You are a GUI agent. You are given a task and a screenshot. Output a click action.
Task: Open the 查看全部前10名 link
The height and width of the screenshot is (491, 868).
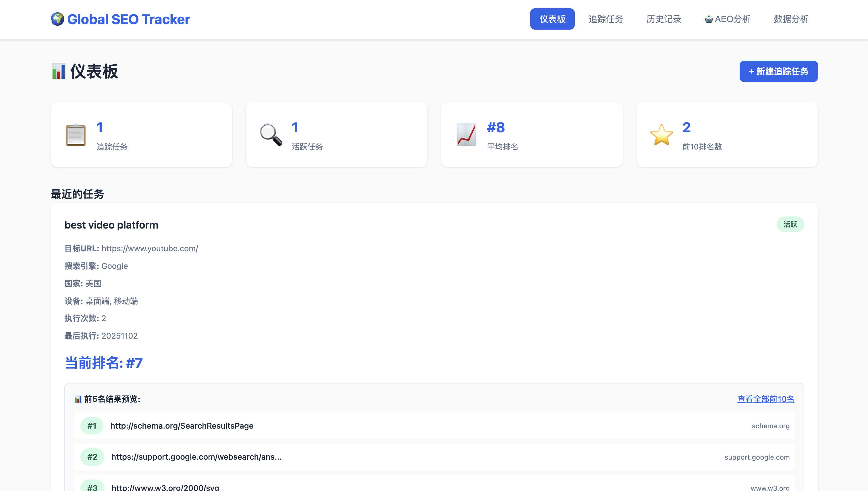point(765,399)
